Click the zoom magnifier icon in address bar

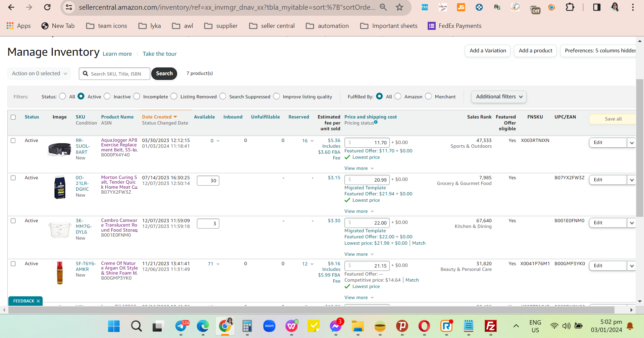pos(383,7)
